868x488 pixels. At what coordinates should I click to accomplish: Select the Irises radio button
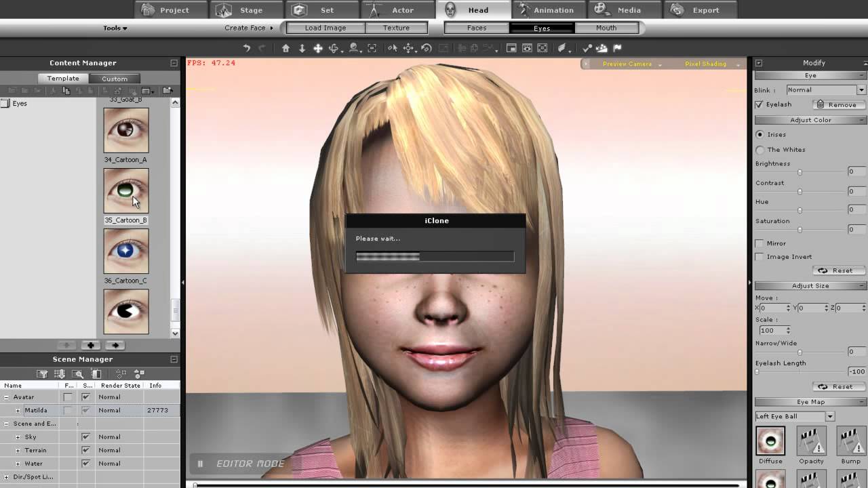(759, 135)
